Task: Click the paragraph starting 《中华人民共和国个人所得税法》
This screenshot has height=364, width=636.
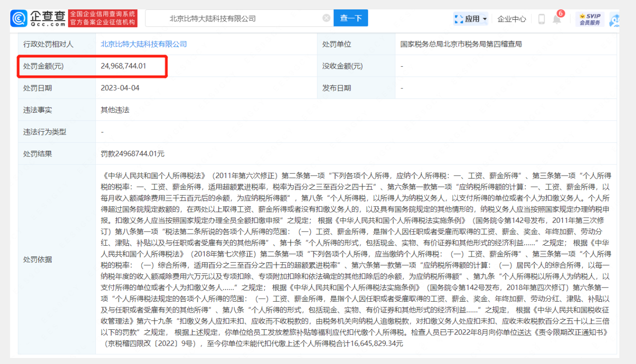Action: tap(356, 259)
